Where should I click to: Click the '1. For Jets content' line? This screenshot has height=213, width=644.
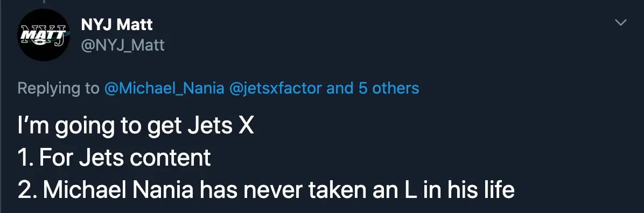point(114,158)
